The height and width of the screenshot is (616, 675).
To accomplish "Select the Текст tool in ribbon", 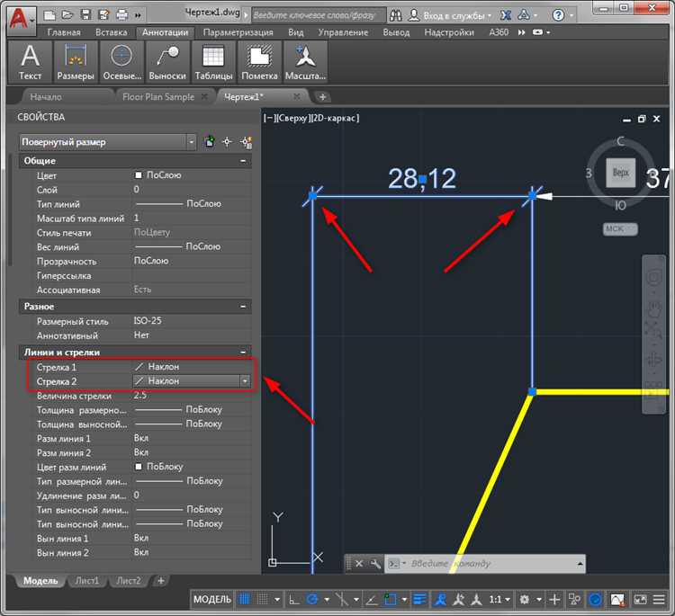I will point(30,62).
